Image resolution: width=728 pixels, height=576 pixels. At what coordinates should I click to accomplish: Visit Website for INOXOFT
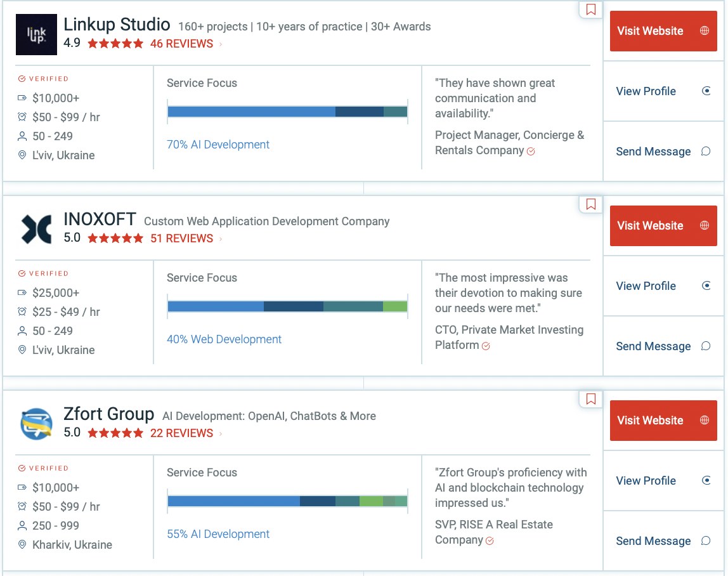(x=663, y=226)
